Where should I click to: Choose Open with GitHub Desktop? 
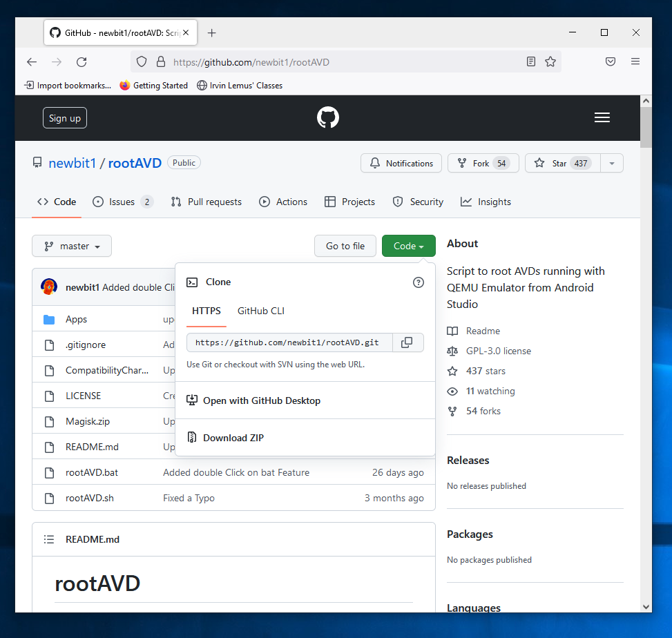coord(262,400)
